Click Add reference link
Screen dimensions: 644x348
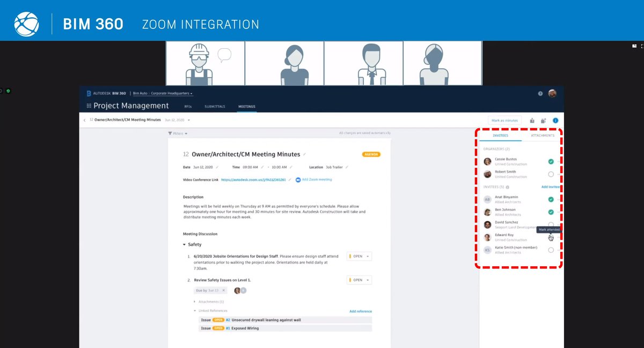(x=361, y=311)
